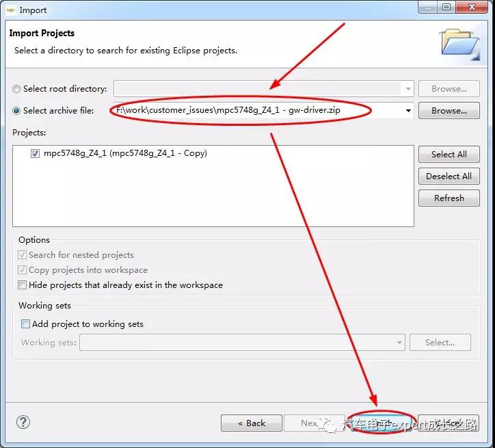Open the root directory dropdown arrow
This screenshot has width=495, height=448.
click(x=408, y=89)
